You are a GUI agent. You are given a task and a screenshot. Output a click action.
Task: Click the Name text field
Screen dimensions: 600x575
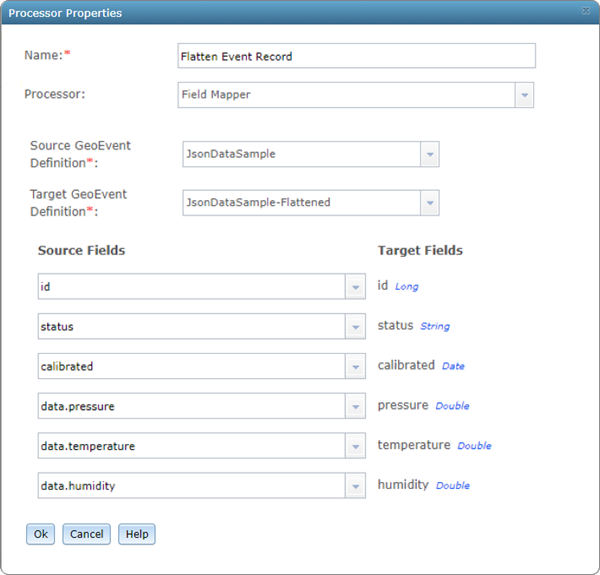[x=356, y=56]
